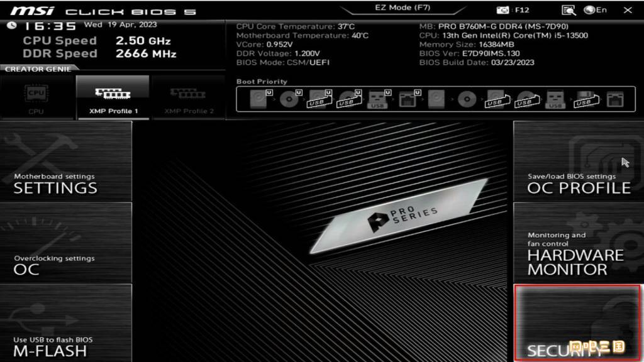644x362 pixels.
Task: Select UEFI CD/DVD boot device icon
Action: (291, 99)
